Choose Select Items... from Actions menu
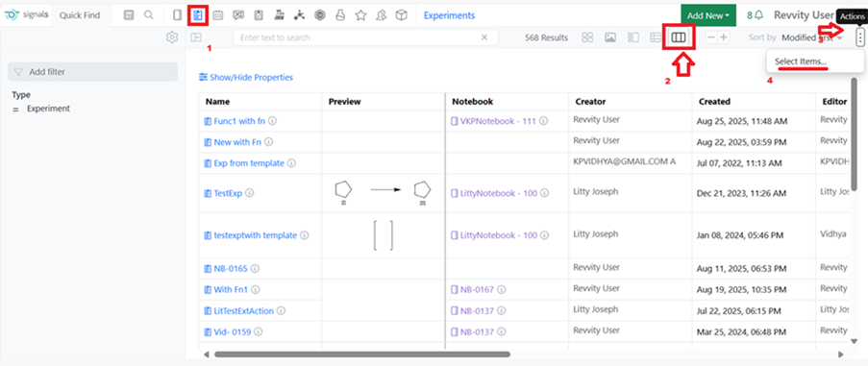The height and width of the screenshot is (366, 868). pyautogui.click(x=801, y=61)
